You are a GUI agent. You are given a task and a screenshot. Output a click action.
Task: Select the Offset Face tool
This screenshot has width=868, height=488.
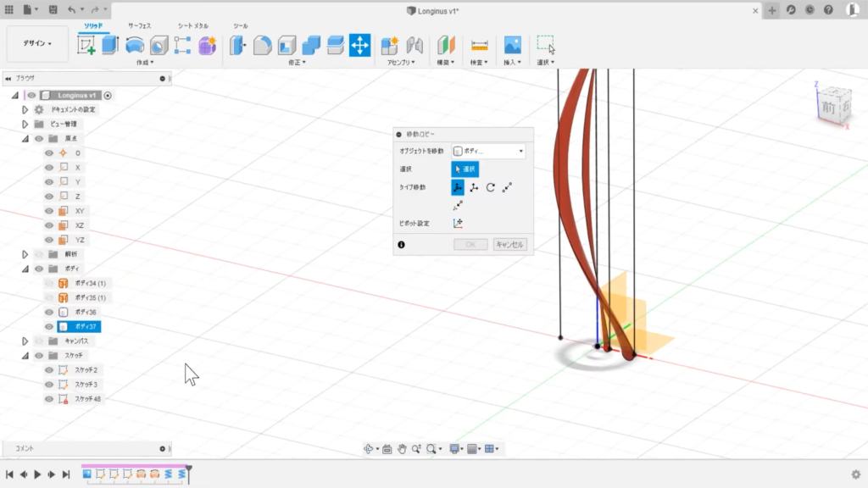click(x=336, y=46)
